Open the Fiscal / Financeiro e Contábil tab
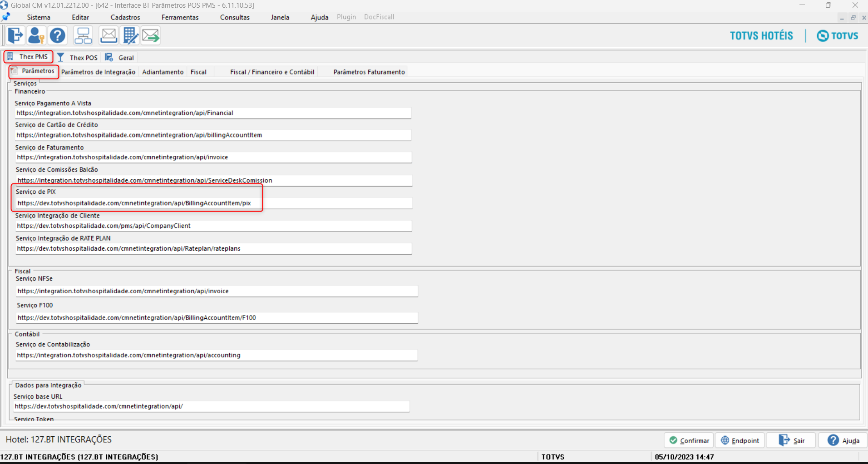Screen dimensions: 868x464 coord(272,72)
